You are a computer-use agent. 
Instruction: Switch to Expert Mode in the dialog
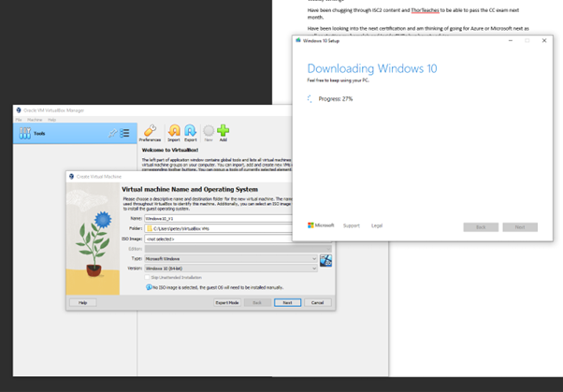(x=227, y=302)
